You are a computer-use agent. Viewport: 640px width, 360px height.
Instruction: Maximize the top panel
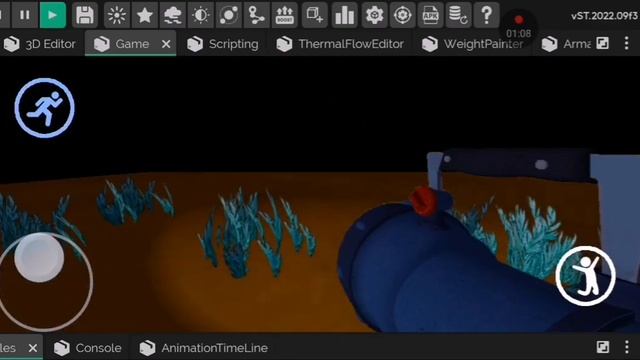coord(602,43)
